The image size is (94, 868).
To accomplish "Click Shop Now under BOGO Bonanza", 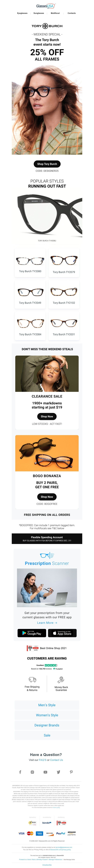I will point(47,497).
